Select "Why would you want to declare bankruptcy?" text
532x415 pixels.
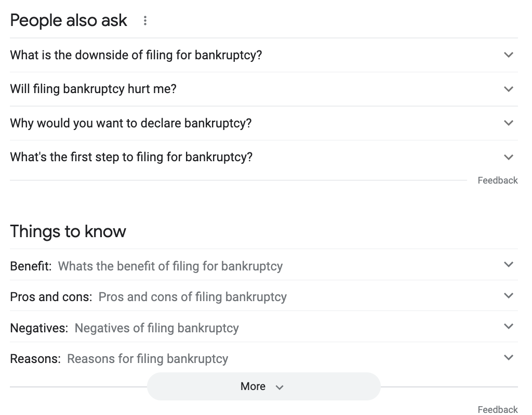coord(131,123)
